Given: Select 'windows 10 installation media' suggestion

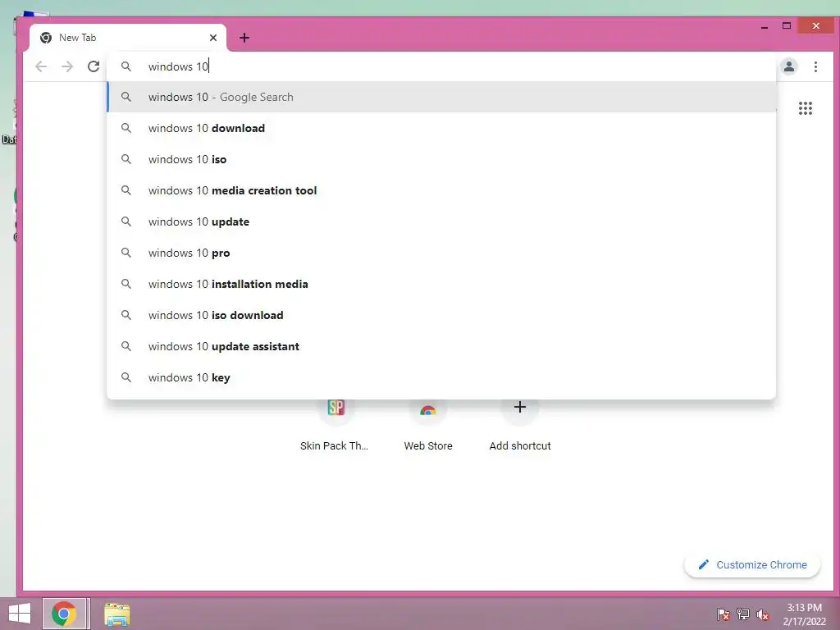Looking at the screenshot, I should (441, 284).
